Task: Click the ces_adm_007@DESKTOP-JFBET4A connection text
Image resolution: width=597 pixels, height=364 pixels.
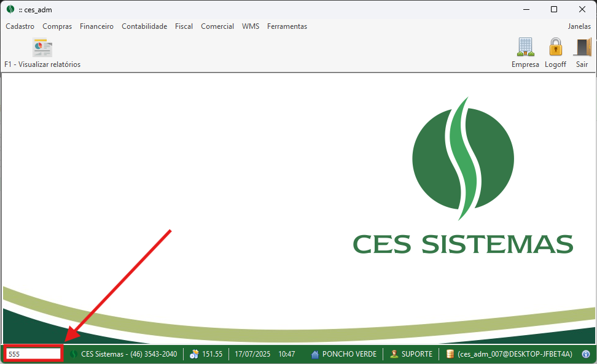Action: (x=515, y=354)
